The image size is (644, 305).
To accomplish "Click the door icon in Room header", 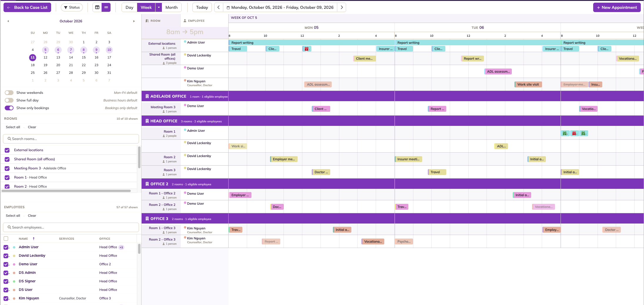I will pos(147,21).
